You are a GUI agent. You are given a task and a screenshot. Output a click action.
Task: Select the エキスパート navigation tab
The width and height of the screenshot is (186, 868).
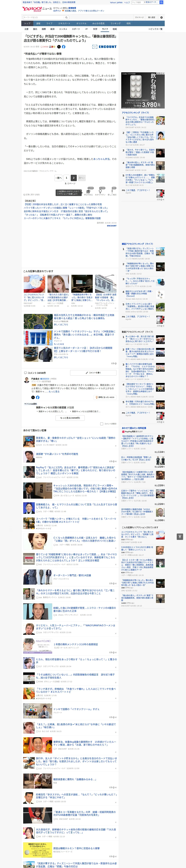64,24
